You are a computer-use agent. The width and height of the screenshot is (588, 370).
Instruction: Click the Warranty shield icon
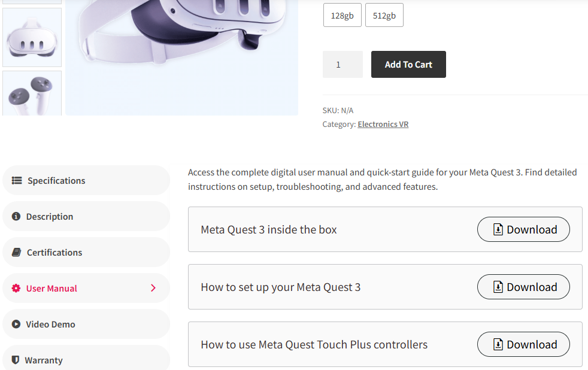pos(16,359)
